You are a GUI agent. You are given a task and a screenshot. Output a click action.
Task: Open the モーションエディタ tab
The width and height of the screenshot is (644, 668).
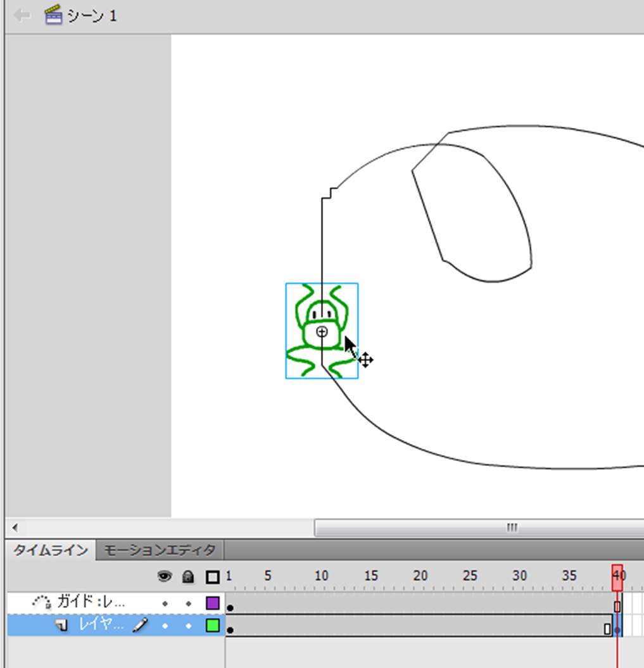point(160,550)
